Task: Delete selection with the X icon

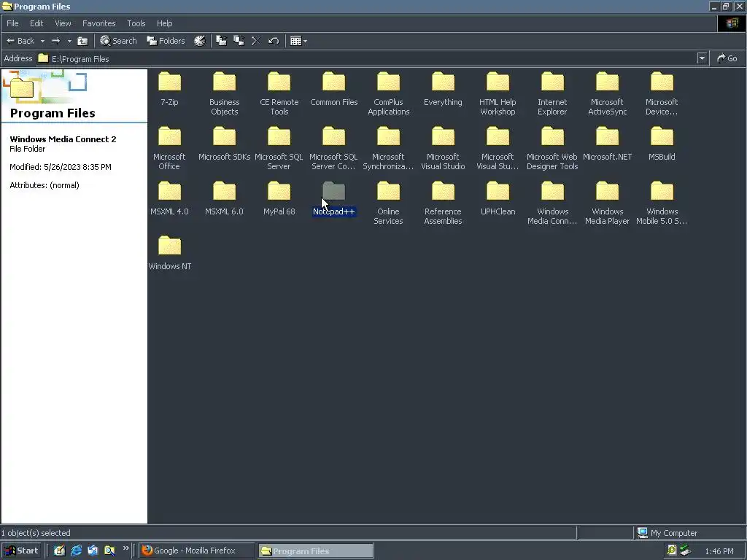Action: pyautogui.click(x=256, y=41)
